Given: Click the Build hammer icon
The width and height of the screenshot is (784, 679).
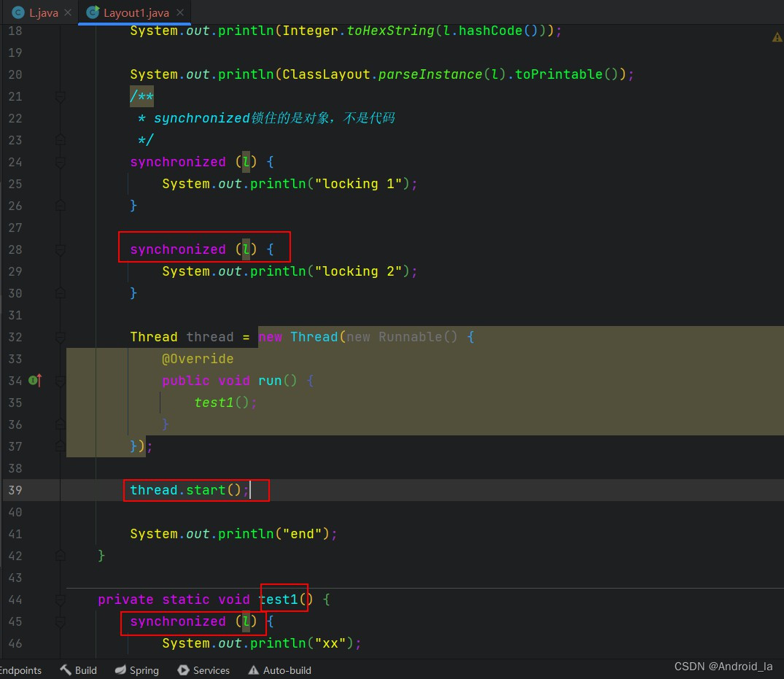Looking at the screenshot, I should pos(66,670).
